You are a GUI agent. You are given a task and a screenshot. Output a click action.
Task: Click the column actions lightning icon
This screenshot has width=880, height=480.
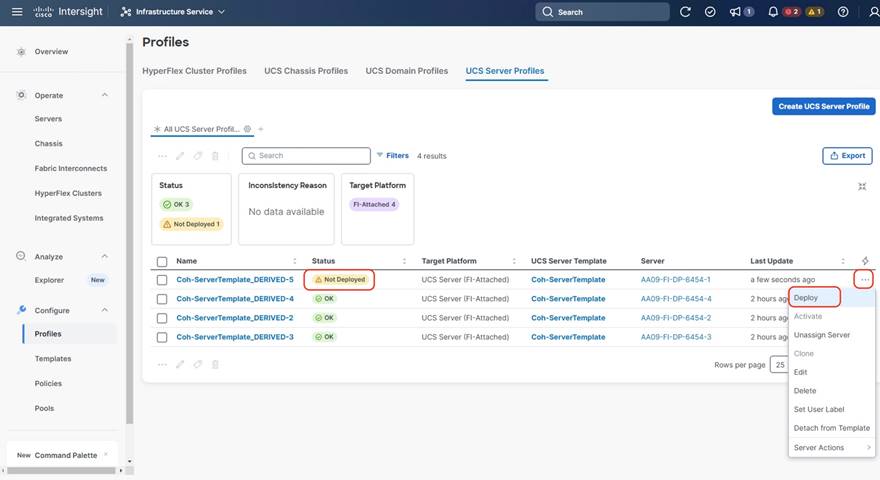tap(865, 260)
